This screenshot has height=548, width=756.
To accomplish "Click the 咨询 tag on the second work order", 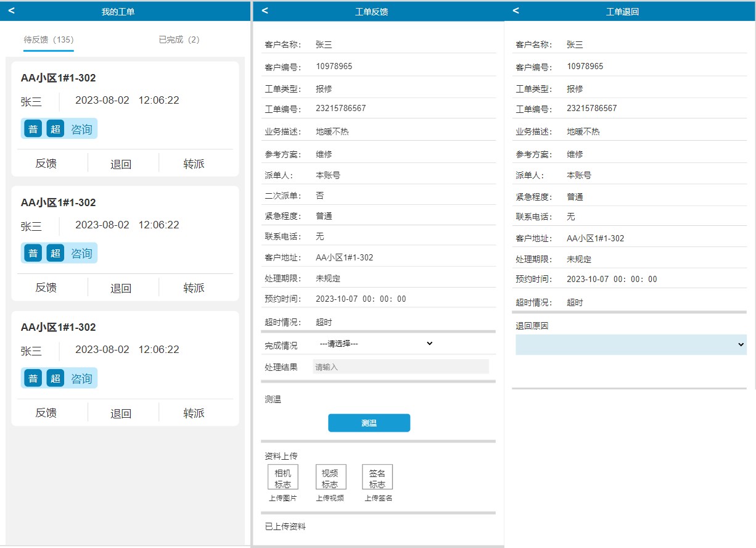I will [x=81, y=254].
